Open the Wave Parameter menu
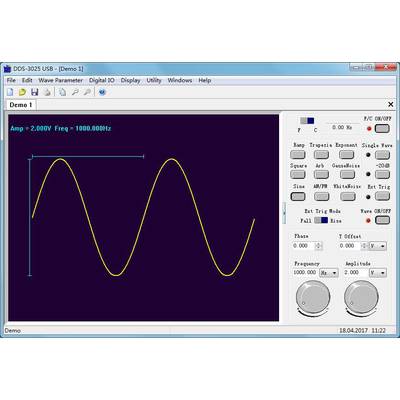Viewport: 400px width, 400px height. pyautogui.click(x=60, y=80)
